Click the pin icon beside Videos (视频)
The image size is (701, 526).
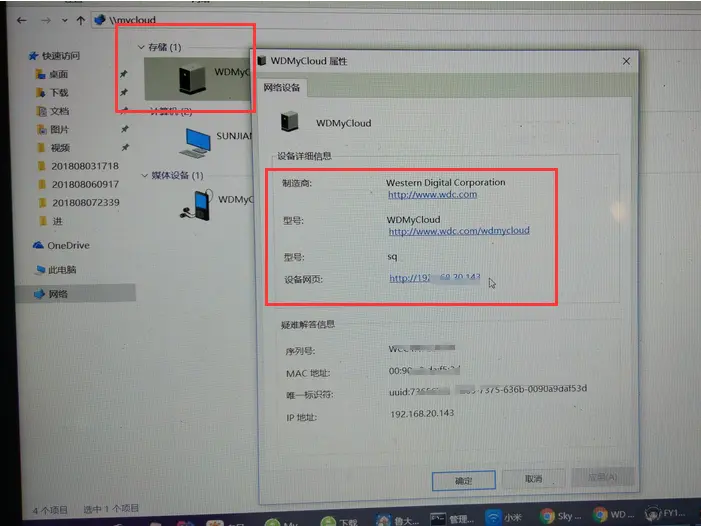pyautogui.click(x=126, y=147)
